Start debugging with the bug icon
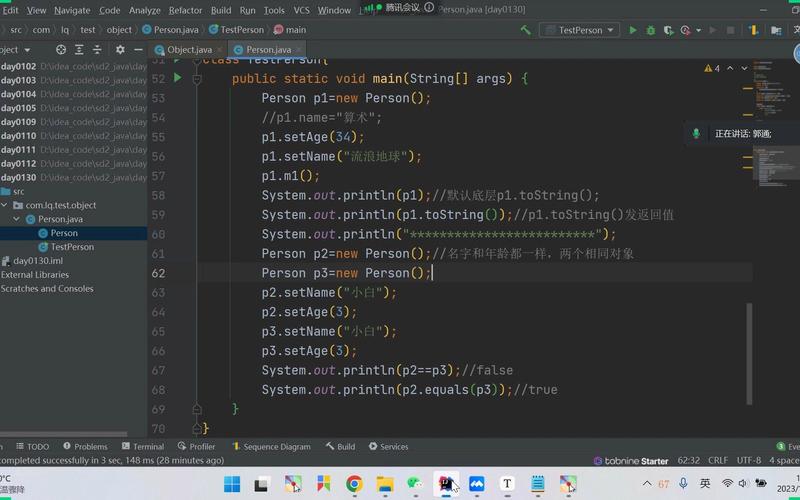The height and width of the screenshot is (500, 800). pos(651,30)
